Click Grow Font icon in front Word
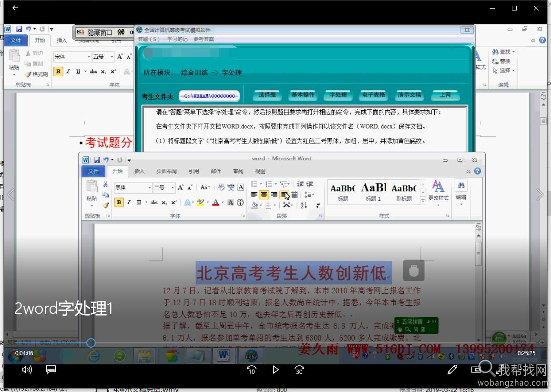The image size is (551, 392). point(181,187)
